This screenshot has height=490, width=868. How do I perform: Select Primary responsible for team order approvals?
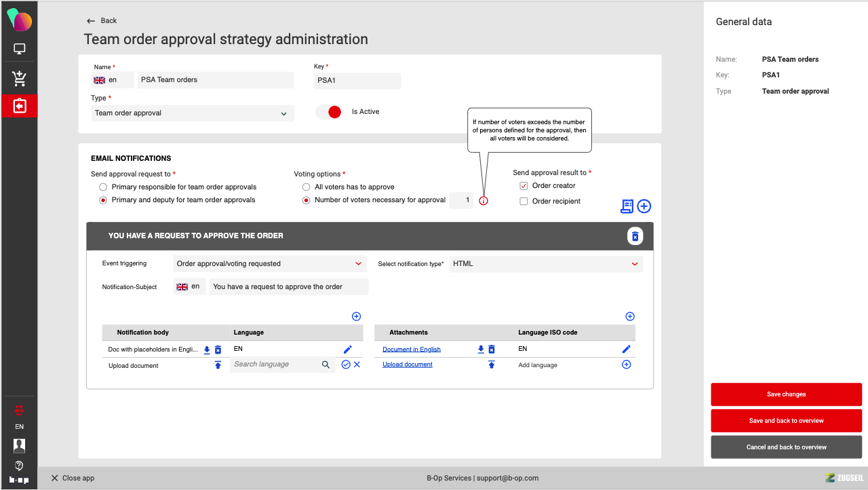(x=103, y=187)
